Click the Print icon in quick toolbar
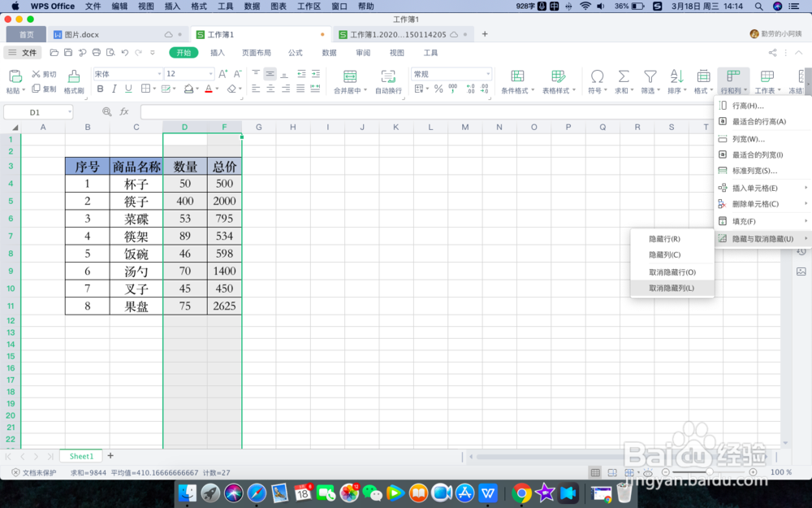This screenshot has height=508, width=812. 96,52
